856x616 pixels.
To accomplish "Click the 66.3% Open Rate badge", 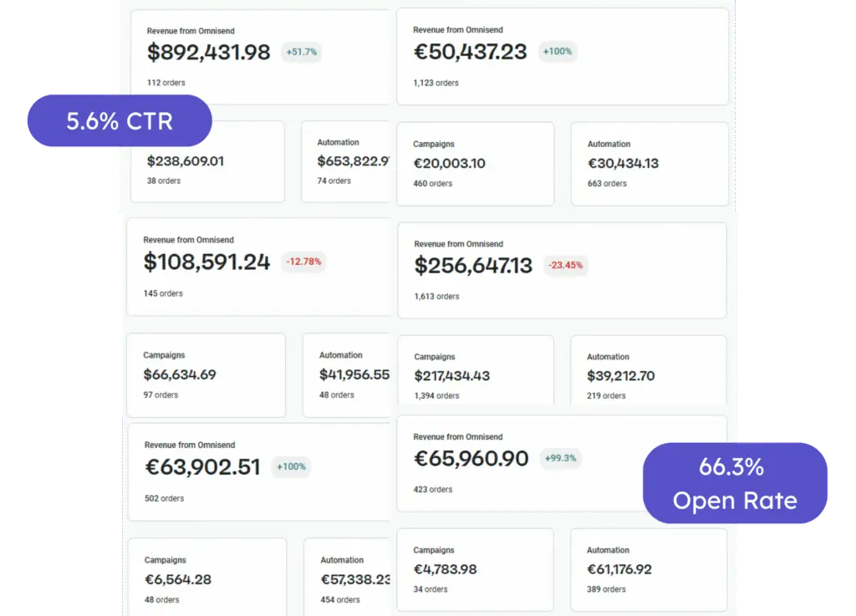I will (x=735, y=483).
